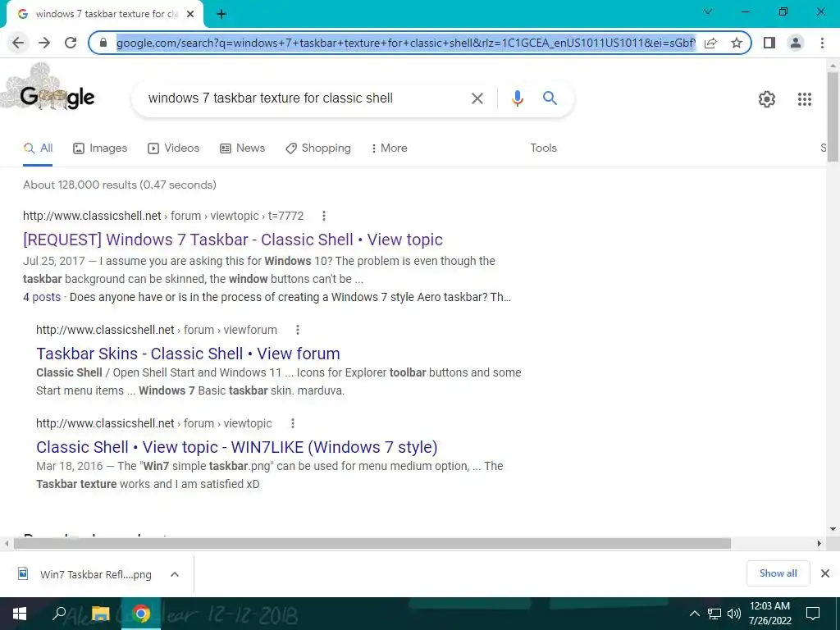
Task: Open Google quick settings gear
Action: pos(767,99)
